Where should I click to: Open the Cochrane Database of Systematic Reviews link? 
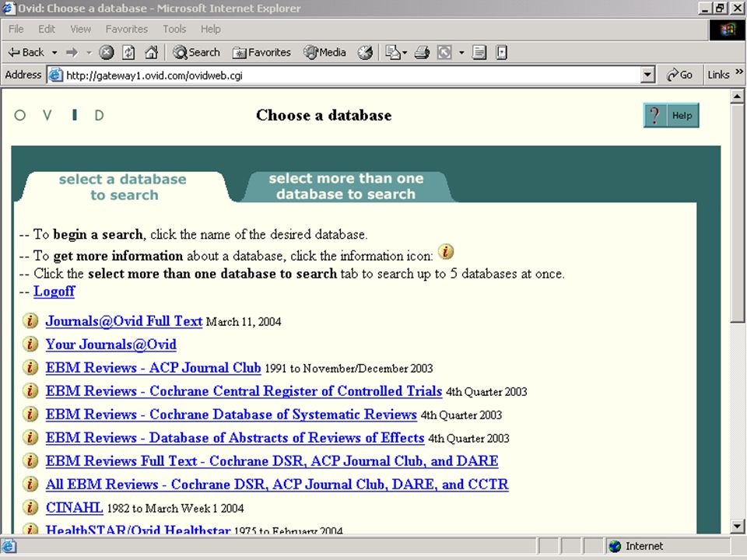232,415
